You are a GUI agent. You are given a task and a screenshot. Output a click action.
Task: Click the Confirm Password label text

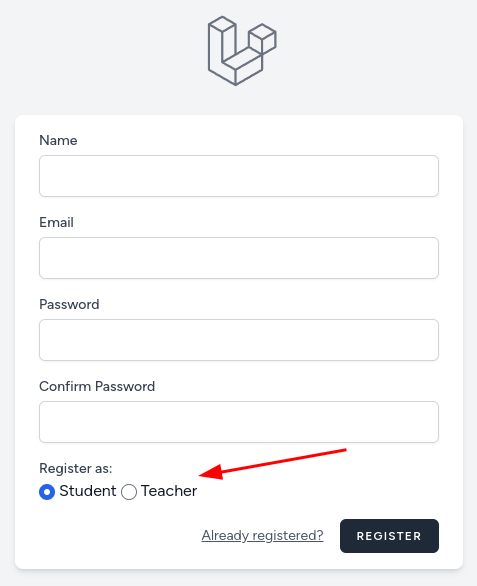97,386
